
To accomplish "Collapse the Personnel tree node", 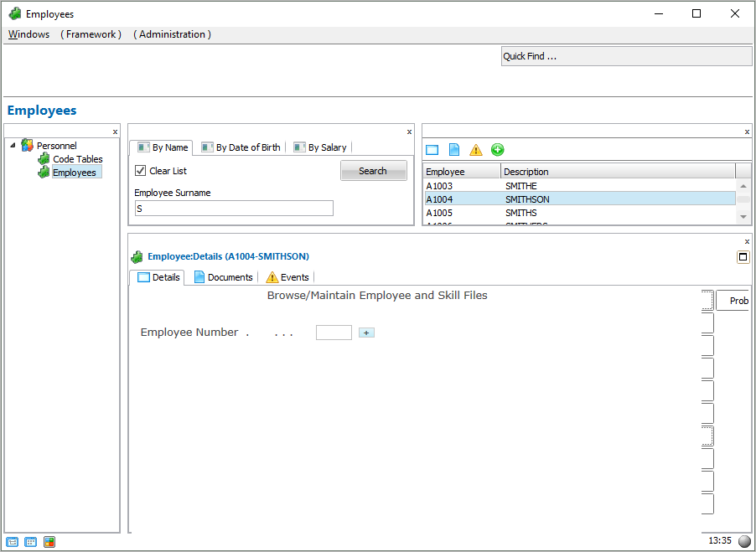I will tap(13, 145).
